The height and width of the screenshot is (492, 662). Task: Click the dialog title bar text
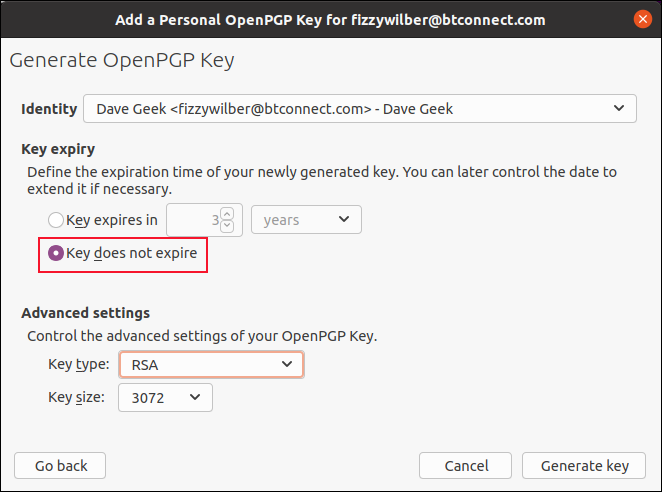point(330,20)
